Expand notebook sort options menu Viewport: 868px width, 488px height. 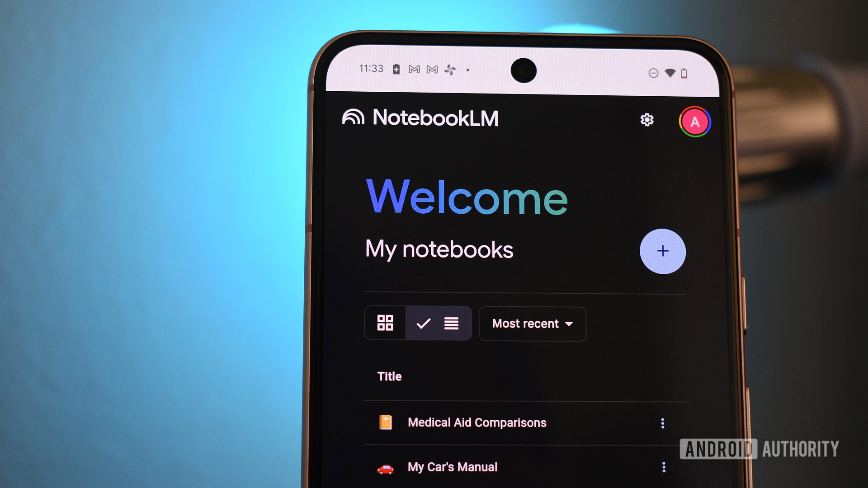[531, 324]
